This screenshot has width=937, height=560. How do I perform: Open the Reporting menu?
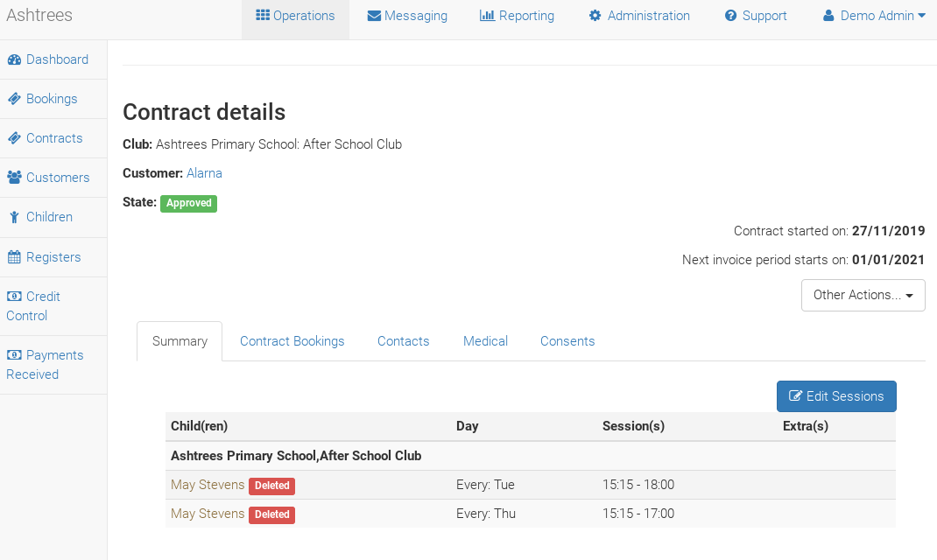[x=517, y=16]
